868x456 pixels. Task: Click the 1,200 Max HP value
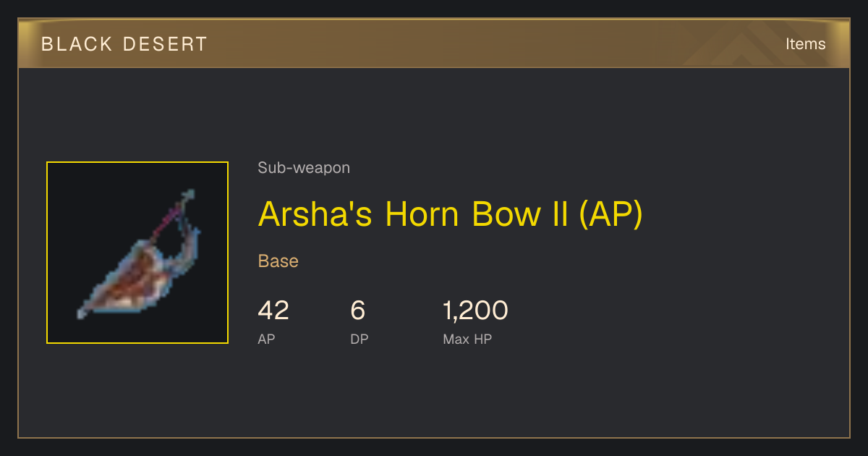click(x=475, y=311)
